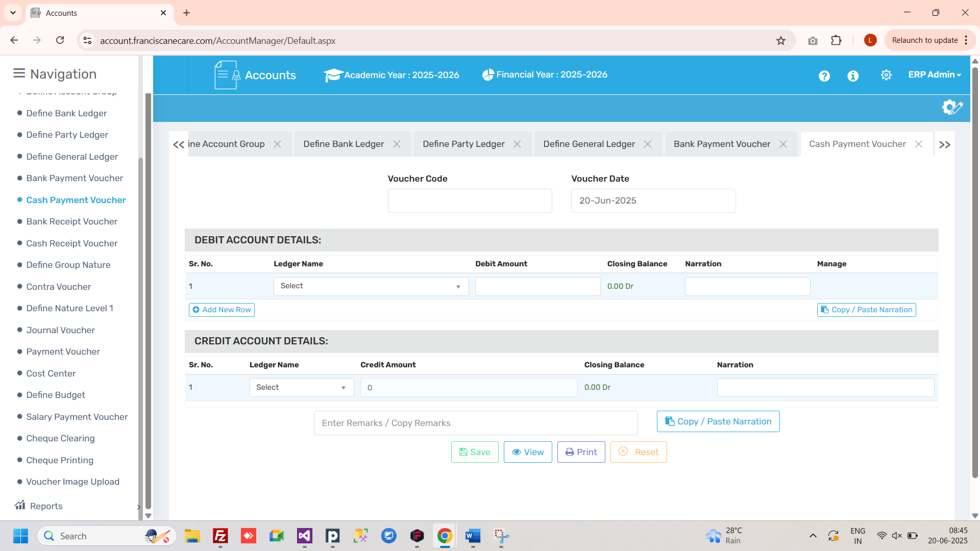Open the info icon in header
This screenshot has height=551, width=980.
point(853,76)
